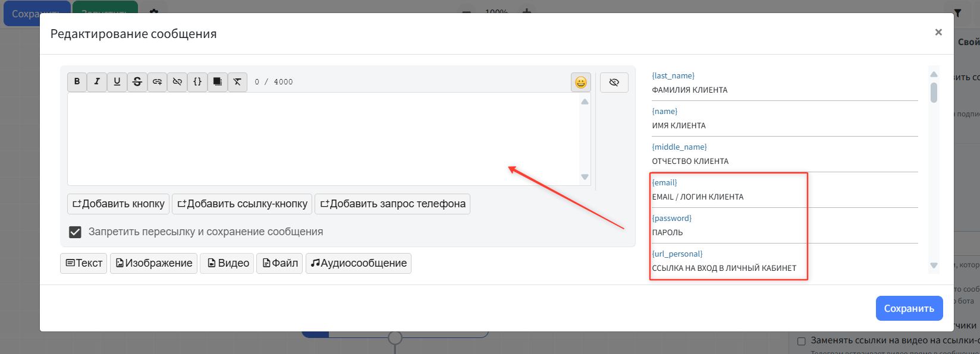Click inside the message text area

(324, 138)
